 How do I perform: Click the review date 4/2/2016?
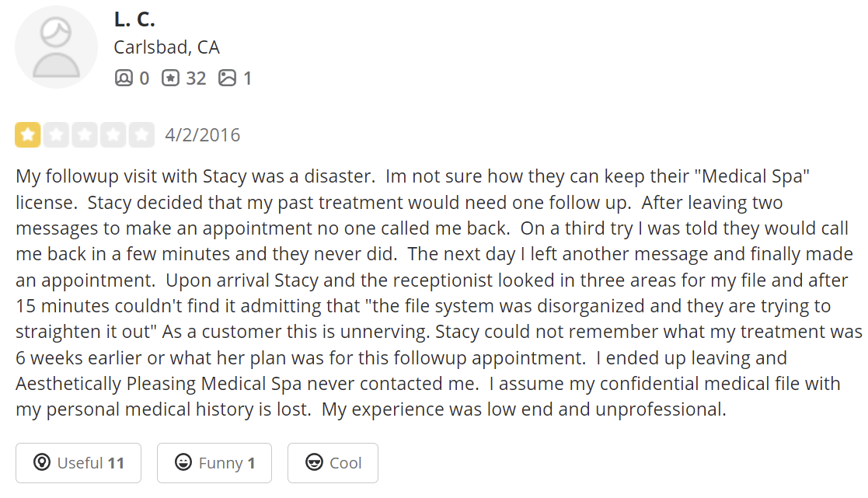203,135
